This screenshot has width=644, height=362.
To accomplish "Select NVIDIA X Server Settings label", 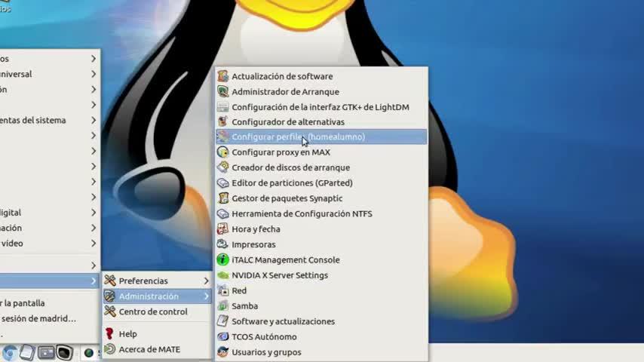I will pyautogui.click(x=280, y=275).
